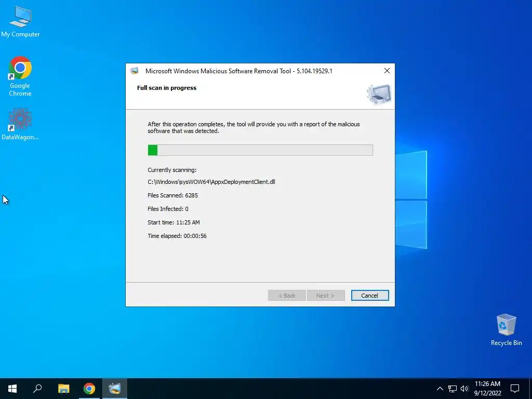Click the 'Time elapsed: 00:00:56' text
The image size is (532, 399).
tap(177, 236)
